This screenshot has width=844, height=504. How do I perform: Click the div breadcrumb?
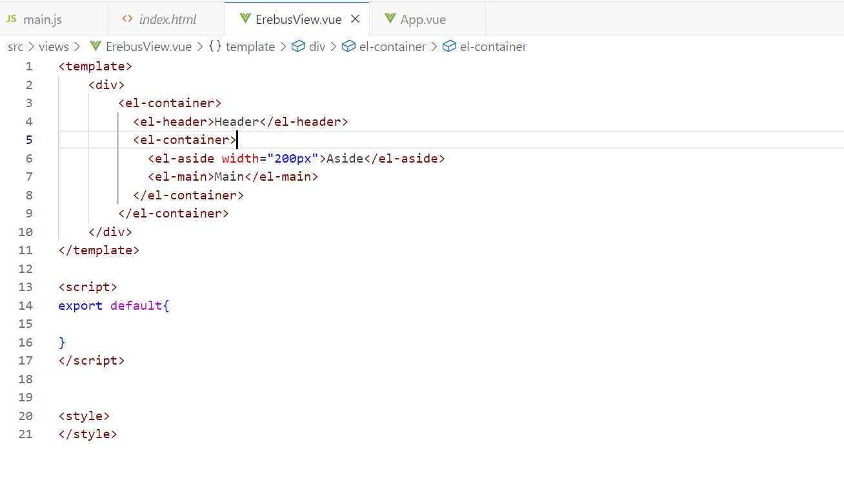pyautogui.click(x=317, y=47)
